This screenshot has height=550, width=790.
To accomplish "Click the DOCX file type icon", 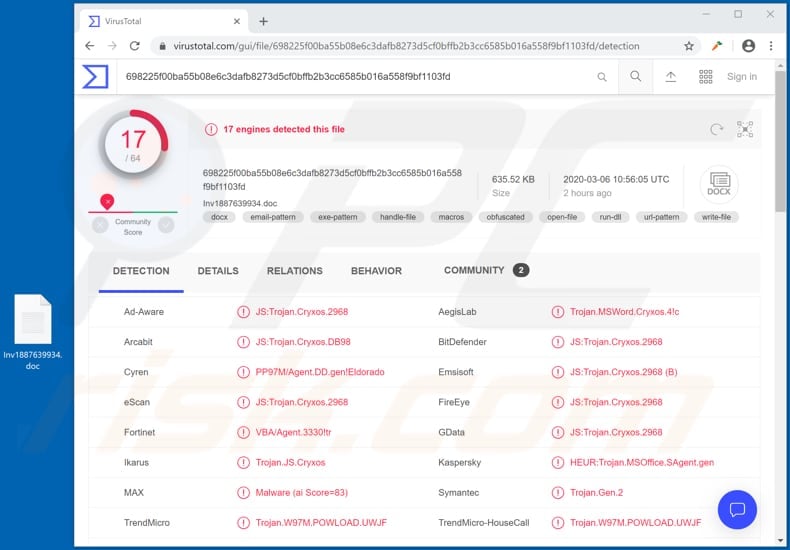I will pos(719,184).
